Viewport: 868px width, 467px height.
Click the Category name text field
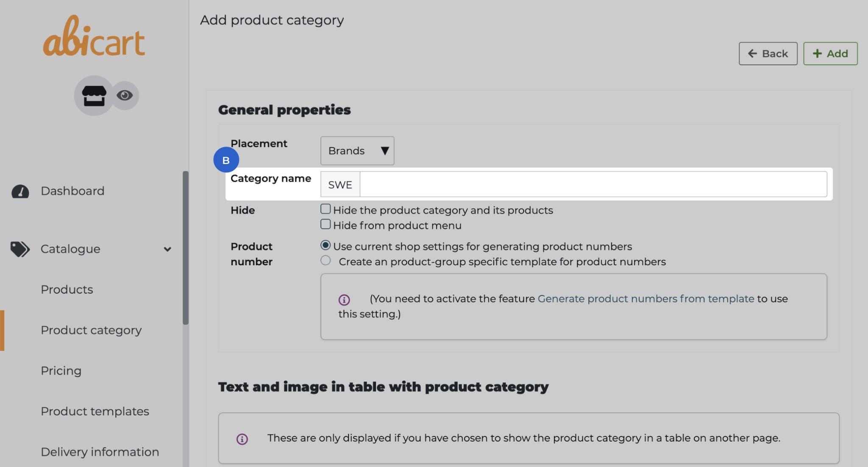coord(593,184)
